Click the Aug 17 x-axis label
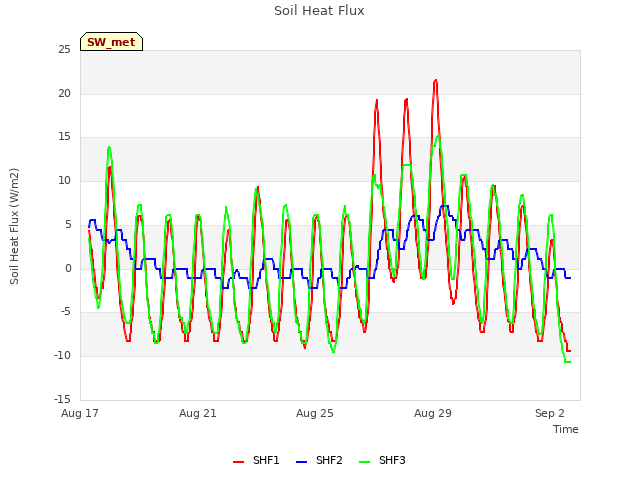 tap(80, 413)
